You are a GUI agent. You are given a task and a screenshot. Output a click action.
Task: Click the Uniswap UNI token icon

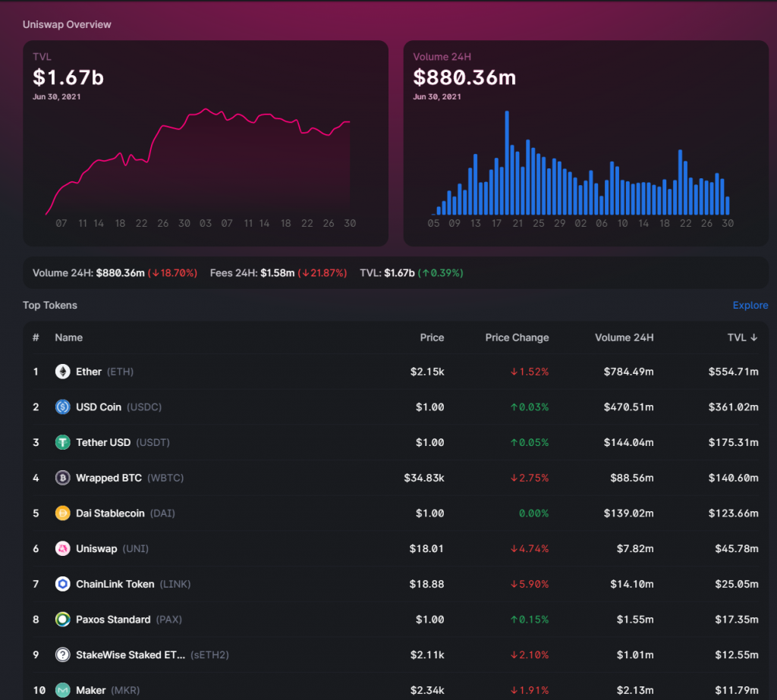click(x=62, y=548)
